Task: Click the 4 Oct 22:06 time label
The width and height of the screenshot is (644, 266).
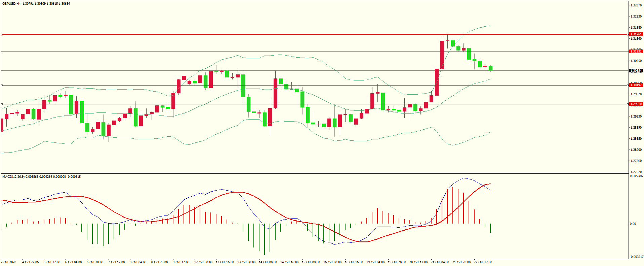Action: point(31,262)
